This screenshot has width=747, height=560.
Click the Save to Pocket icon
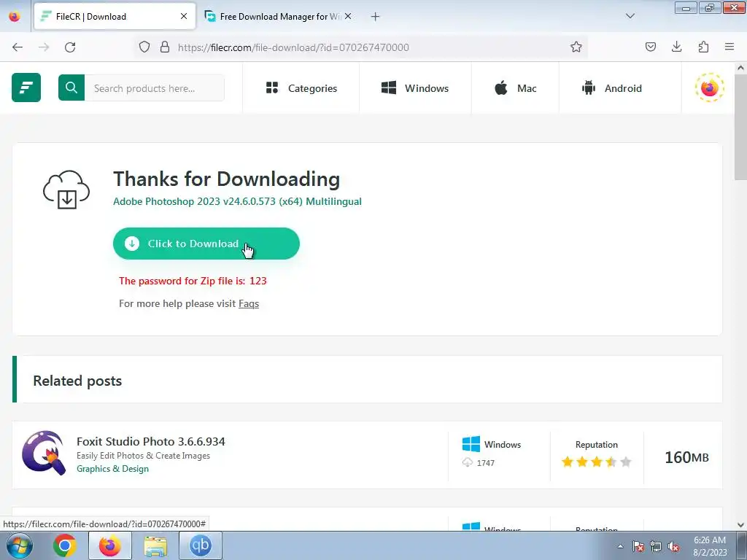651,47
